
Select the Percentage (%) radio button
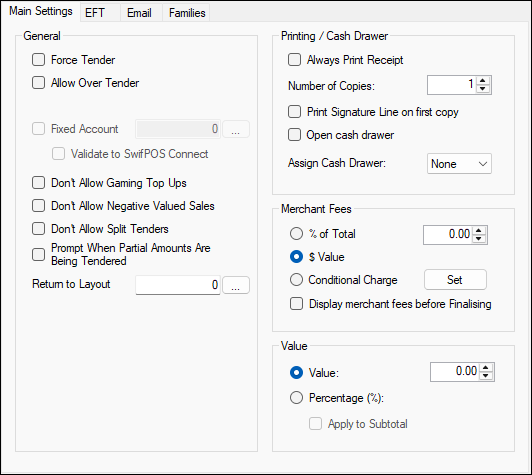pyautogui.click(x=296, y=398)
